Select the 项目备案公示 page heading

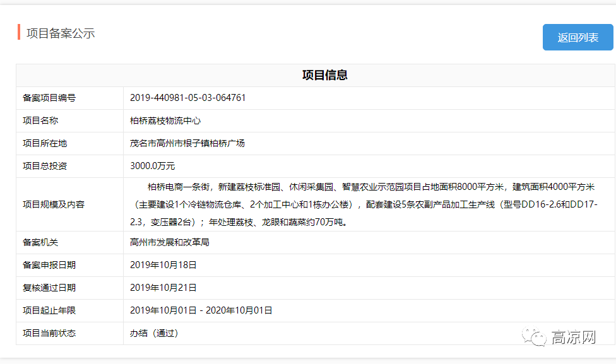(x=61, y=33)
